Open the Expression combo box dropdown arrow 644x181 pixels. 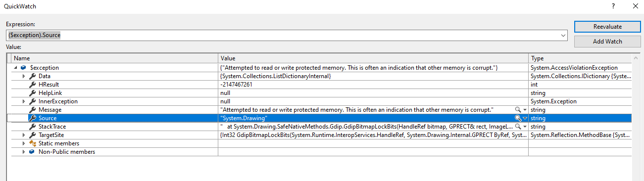(563, 35)
